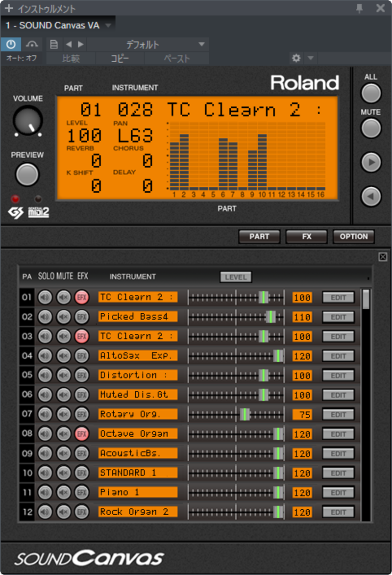Screen dimensions: 392x575
Task: Mute part 11 Piano 1
Action: [63, 492]
